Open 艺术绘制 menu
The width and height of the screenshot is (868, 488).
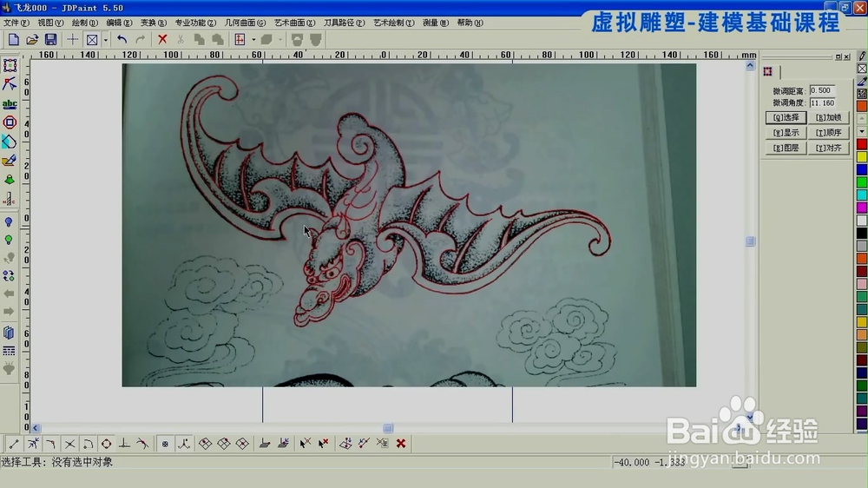(393, 23)
